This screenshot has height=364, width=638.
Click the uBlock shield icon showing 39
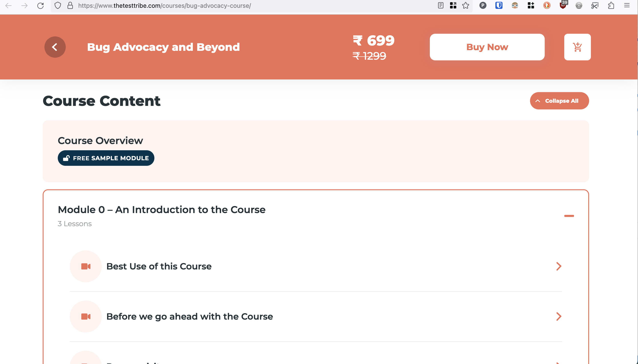[x=563, y=5]
